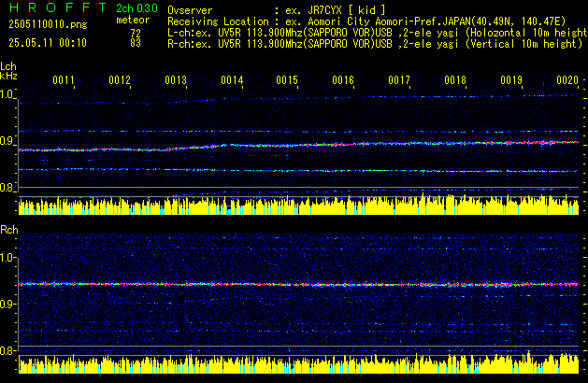
Task: Click the R-ch receiver description line
Action: point(375,44)
